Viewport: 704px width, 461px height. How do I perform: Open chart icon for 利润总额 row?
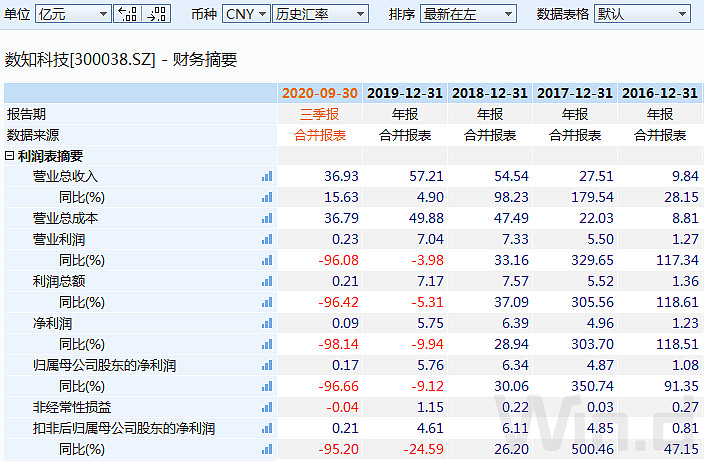coord(267,281)
